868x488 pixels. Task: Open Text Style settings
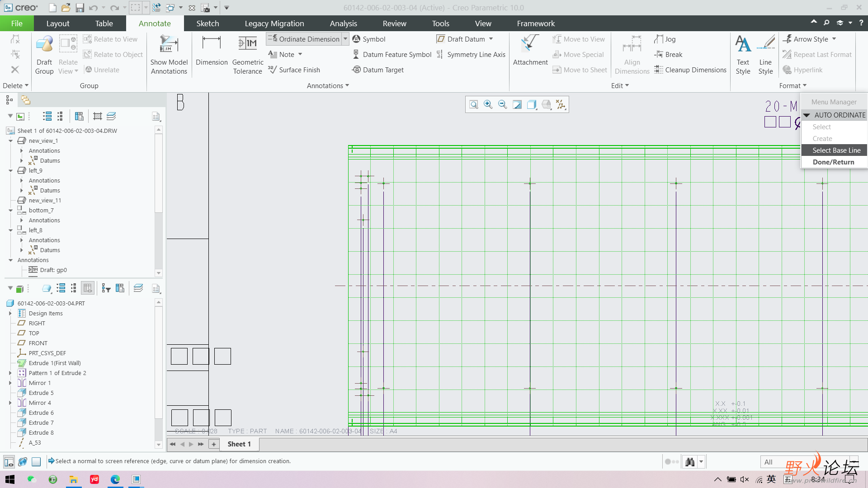click(743, 55)
